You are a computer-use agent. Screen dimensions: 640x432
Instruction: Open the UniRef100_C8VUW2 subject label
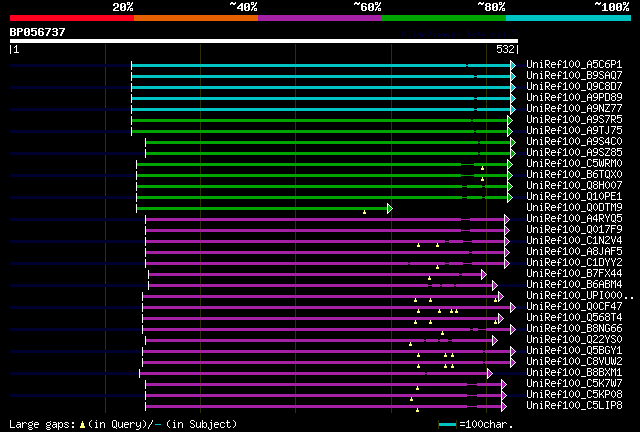point(574,362)
